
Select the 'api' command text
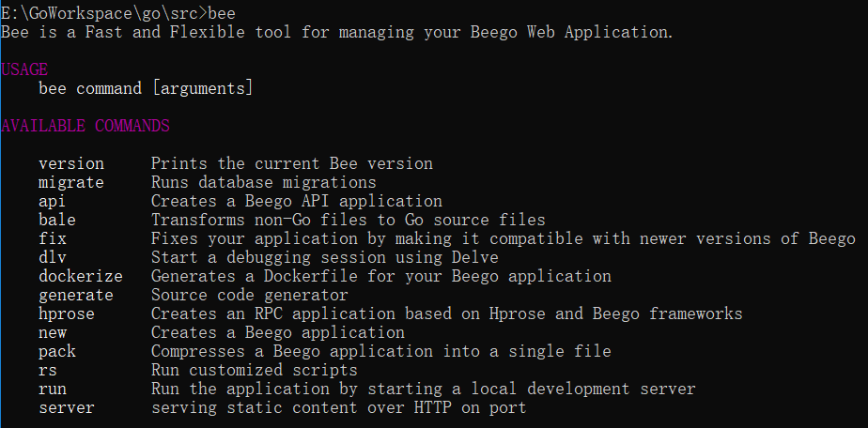tap(53, 201)
